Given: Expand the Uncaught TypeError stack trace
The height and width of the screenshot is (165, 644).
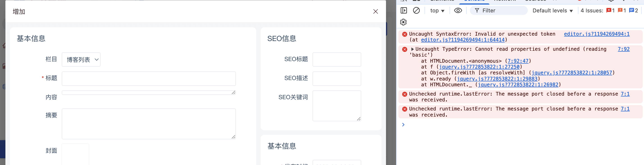Looking at the screenshot, I should pyautogui.click(x=412, y=49).
